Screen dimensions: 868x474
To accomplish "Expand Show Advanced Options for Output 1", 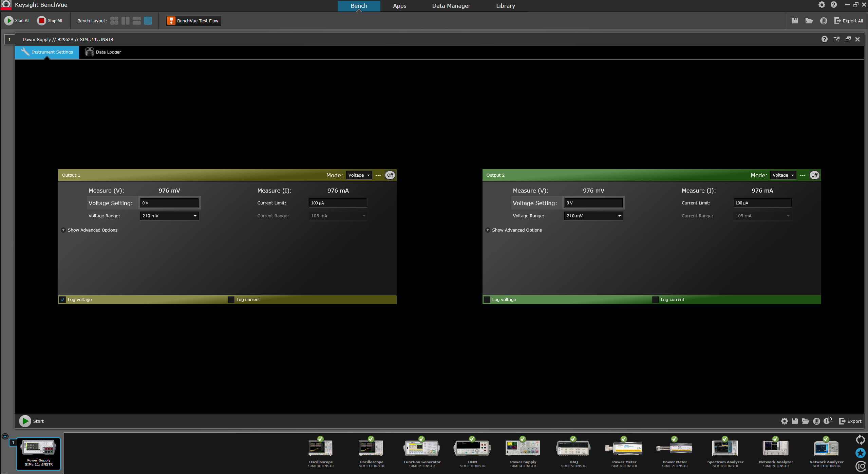I will [x=63, y=230].
